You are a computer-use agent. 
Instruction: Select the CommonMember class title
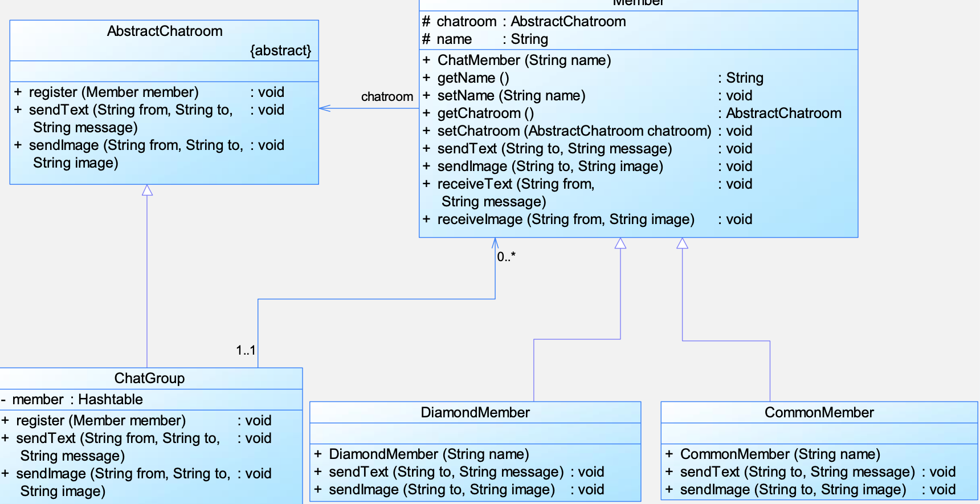coord(819,413)
